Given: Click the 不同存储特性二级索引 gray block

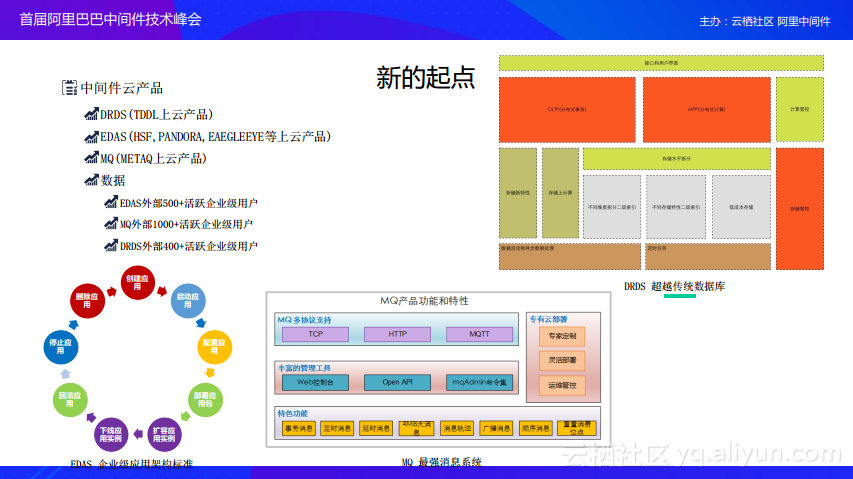Looking at the screenshot, I should [x=676, y=207].
